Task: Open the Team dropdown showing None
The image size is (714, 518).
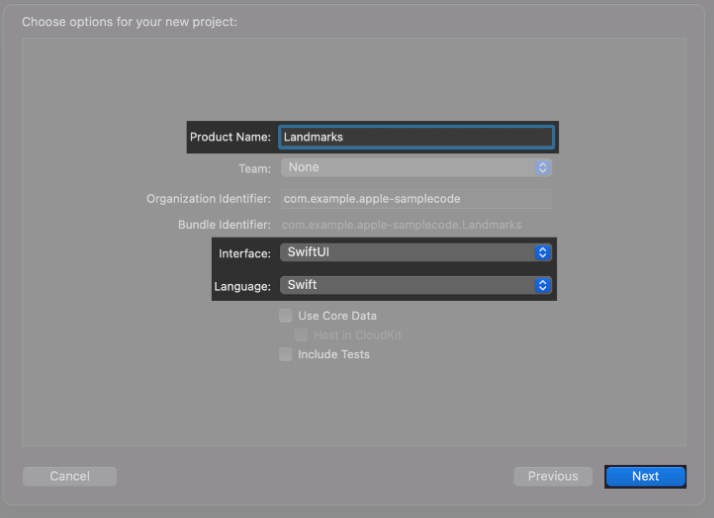Action: [416, 168]
